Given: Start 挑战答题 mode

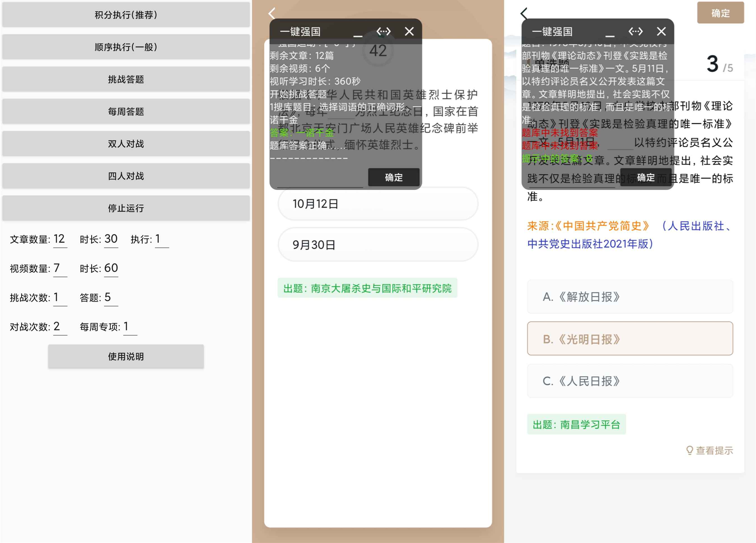Looking at the screenshot, I should 126,79.
